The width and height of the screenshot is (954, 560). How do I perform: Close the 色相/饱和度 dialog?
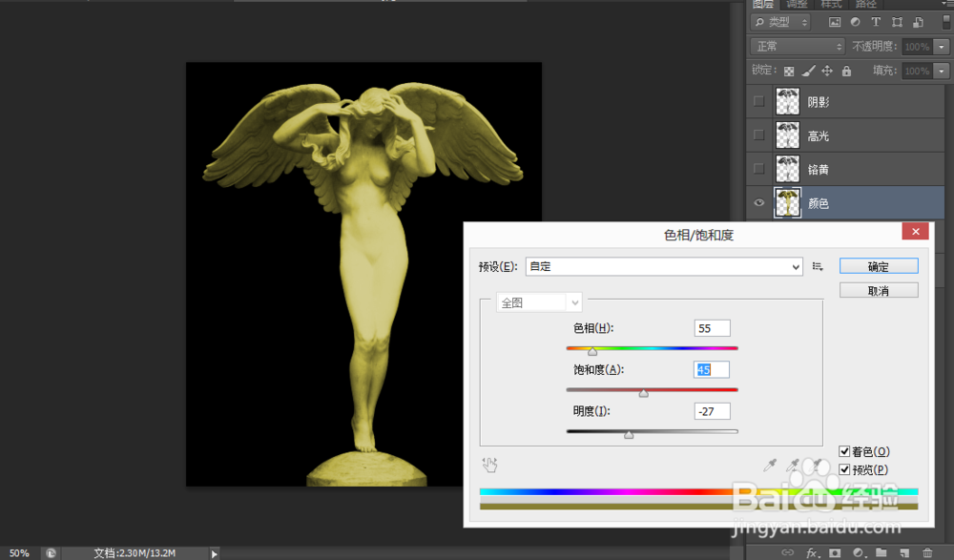915,231
